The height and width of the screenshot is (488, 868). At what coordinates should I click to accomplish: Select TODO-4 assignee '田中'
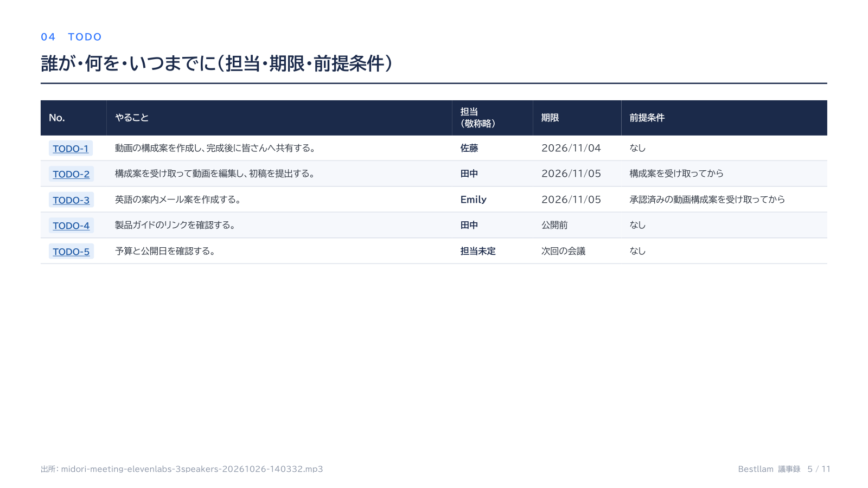point(469,225)
